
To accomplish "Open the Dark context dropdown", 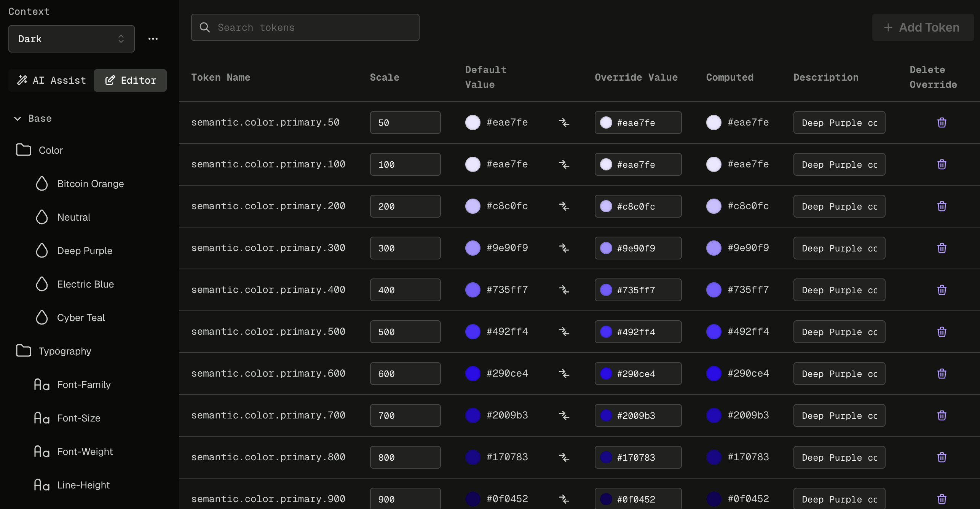I will [x=71, y=38].
